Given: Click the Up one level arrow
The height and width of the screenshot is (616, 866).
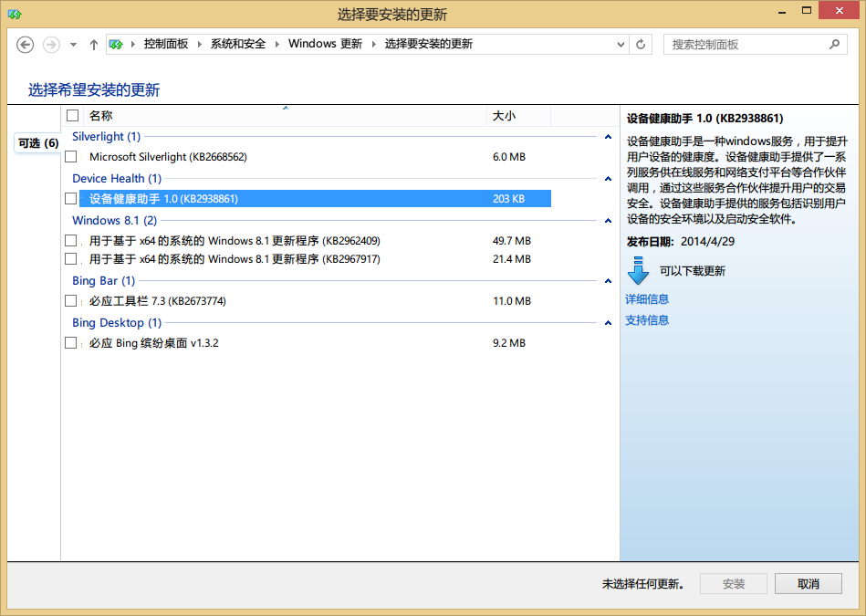Looking at the screenshot, I should [94, 44].
